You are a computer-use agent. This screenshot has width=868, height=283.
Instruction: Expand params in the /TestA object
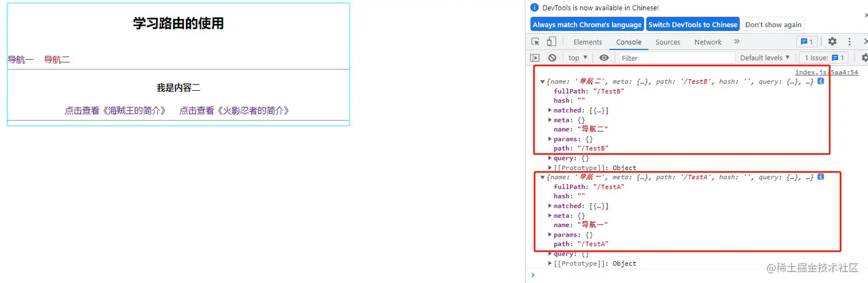(550, 235)
